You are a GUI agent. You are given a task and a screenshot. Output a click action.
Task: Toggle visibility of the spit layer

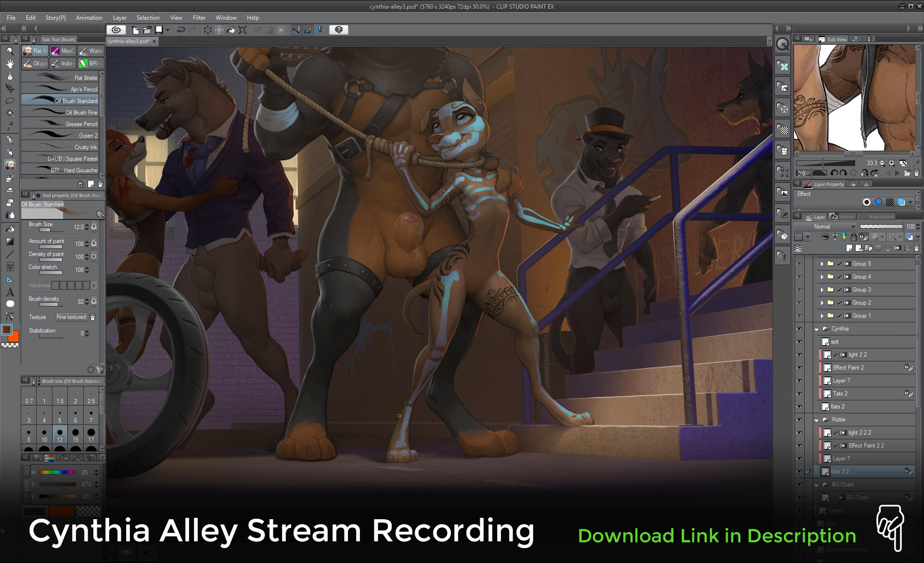tap(799, 342)
